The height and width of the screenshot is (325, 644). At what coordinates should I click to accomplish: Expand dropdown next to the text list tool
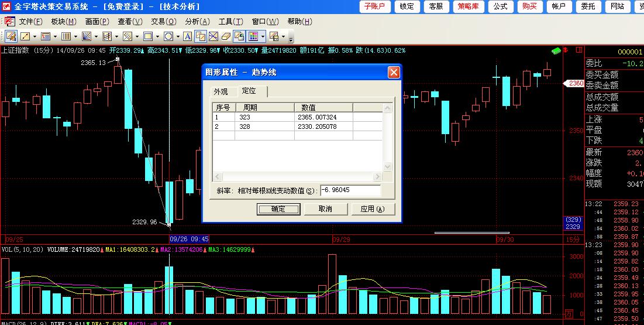[55, 37]
